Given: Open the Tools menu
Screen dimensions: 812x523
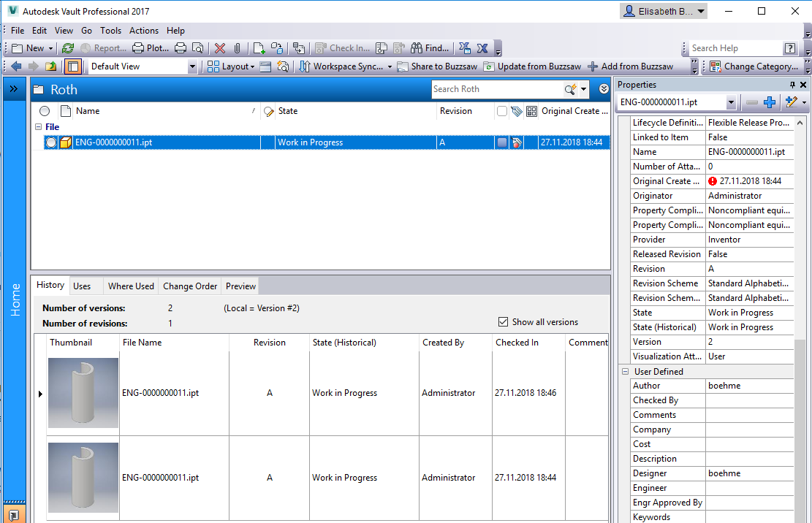Looking at the screenshot, I should [x=110, y=31].
